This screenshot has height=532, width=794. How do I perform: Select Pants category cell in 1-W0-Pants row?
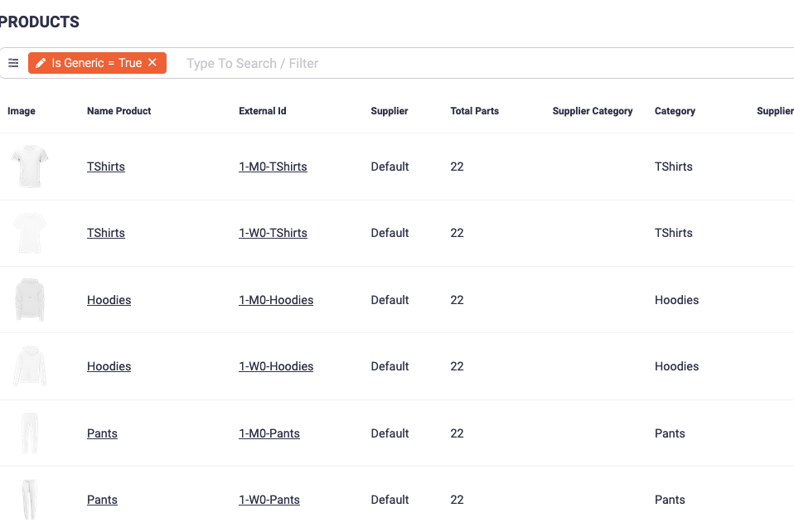pos(670,500)
